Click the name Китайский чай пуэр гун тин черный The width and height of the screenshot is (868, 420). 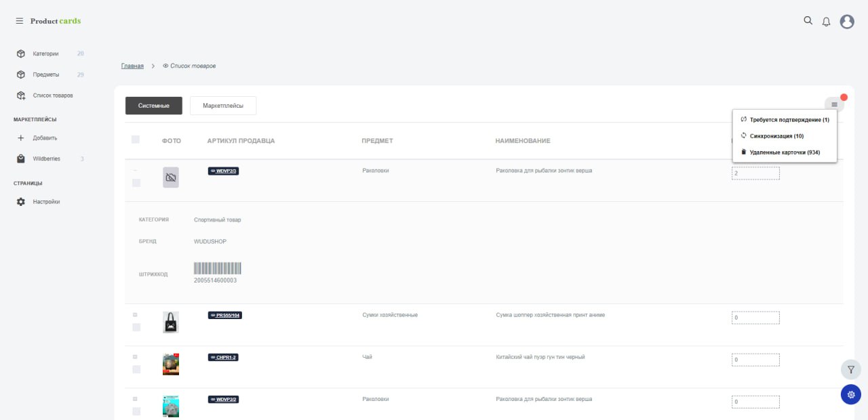coord(540,357)
